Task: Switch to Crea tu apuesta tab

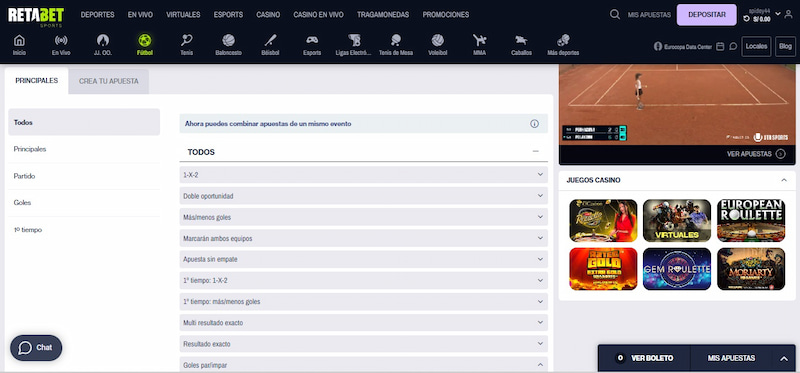Action: [109, 81]
